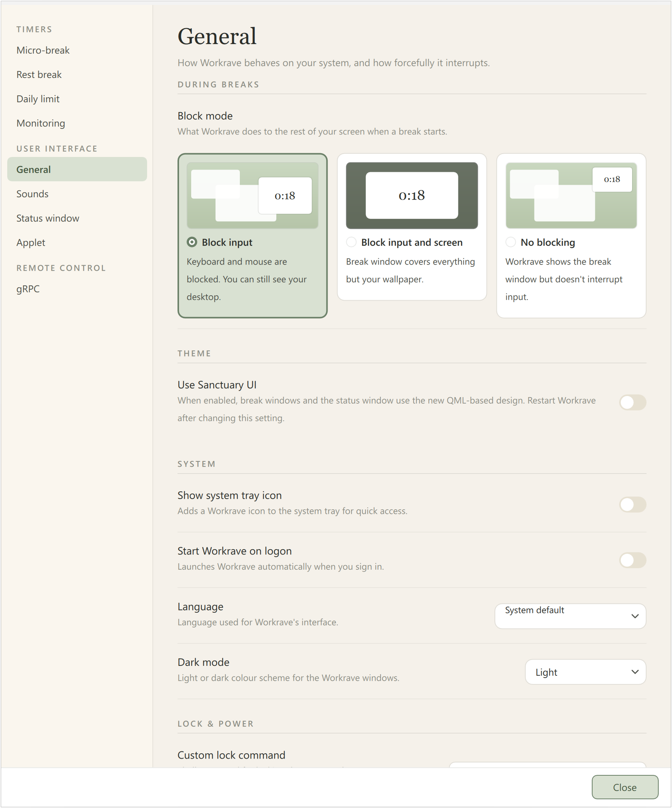Go to Rest break page

77,74
